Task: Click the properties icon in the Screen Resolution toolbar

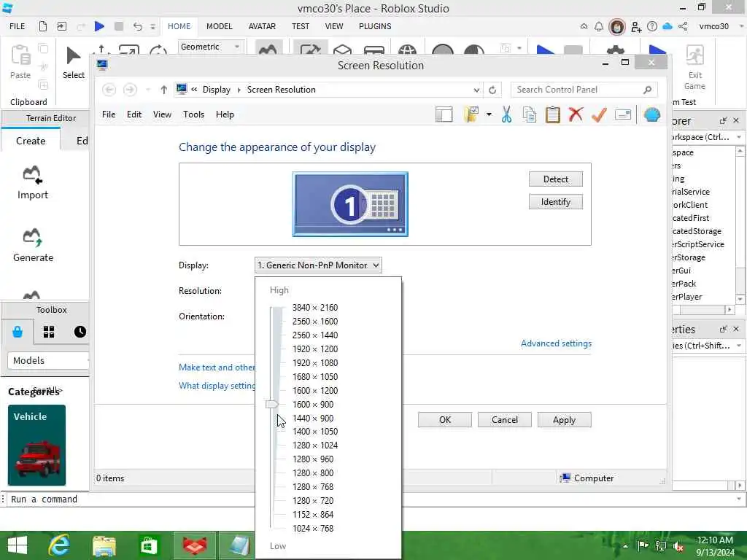Action: (623, 114)
